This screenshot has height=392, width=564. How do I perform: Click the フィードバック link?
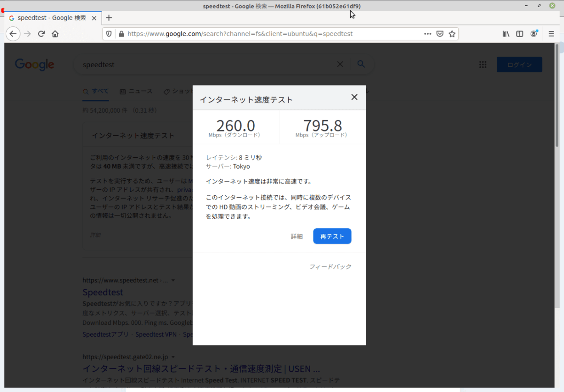pos(330,267)
